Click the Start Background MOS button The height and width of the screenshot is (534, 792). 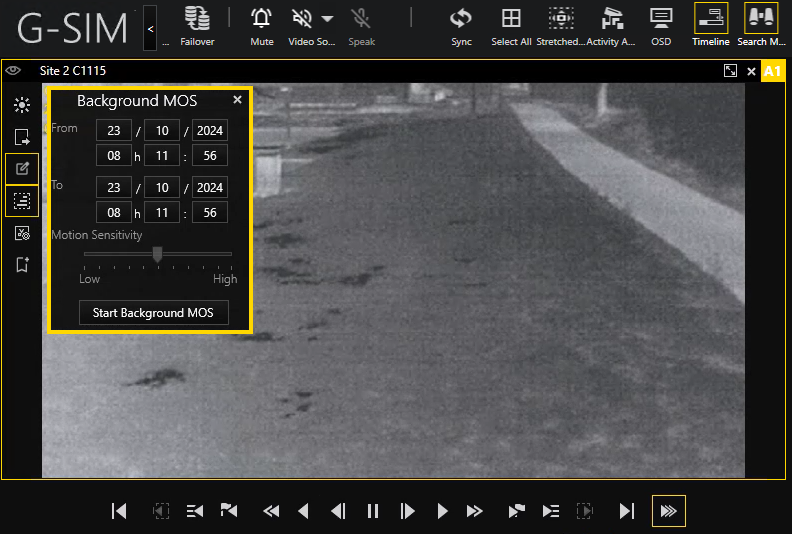[x=153, y=313]
